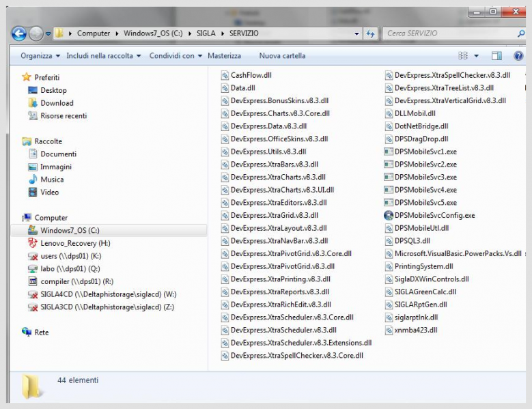Click Nuova cartella button
This screenshot has width=532, height=409.
pyautogui.click(x=282, y=55)
